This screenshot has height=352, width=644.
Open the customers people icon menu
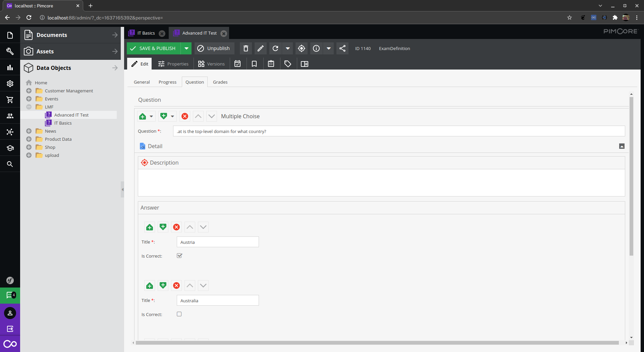point(10,116)
